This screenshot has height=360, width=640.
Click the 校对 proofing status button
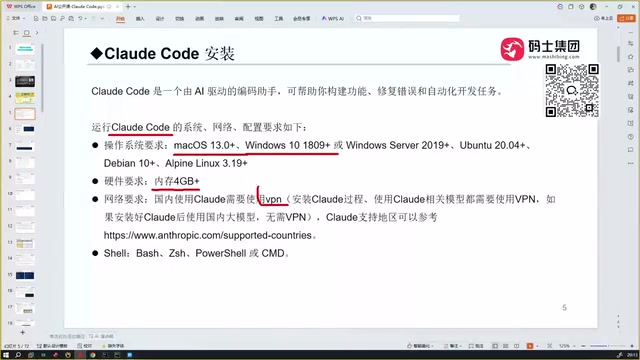pyautogui.click(x=85, y=346)
